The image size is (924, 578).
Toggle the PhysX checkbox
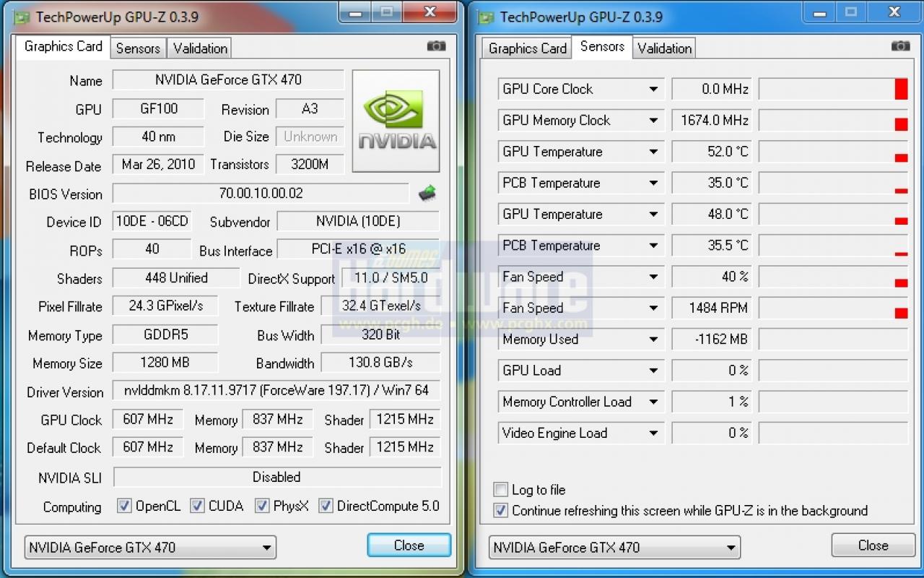pyautogui.click(x=262, y=506)
